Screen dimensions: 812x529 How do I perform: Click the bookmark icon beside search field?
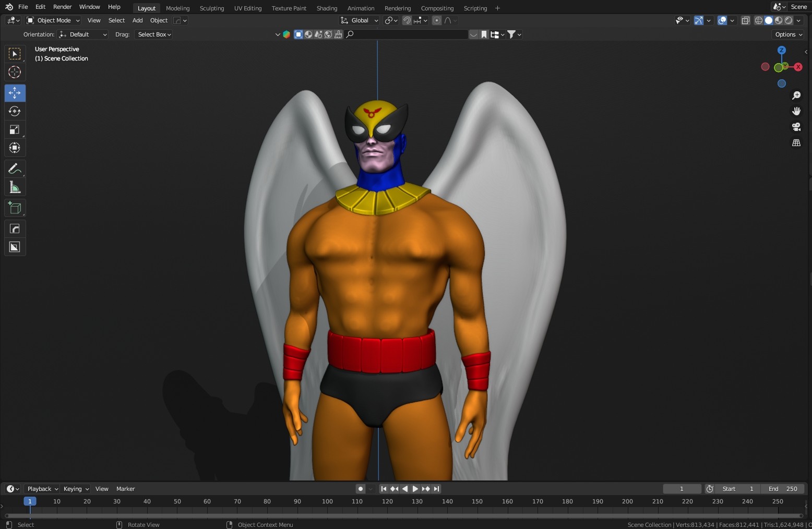pos(484,34)
